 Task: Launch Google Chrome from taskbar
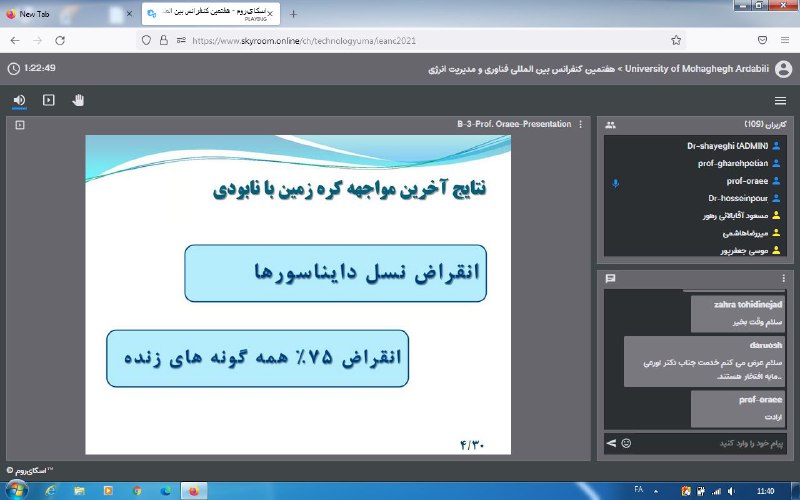point(137,491)
